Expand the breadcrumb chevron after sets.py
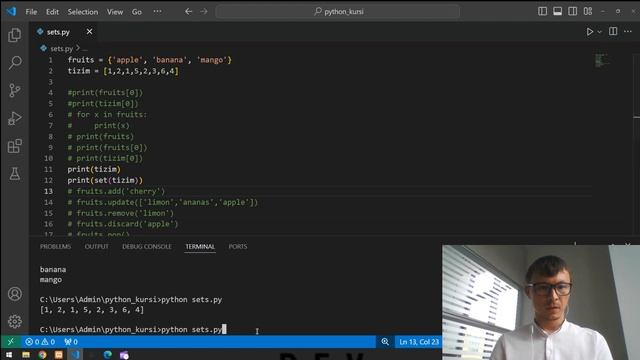 tap(78, 48)
